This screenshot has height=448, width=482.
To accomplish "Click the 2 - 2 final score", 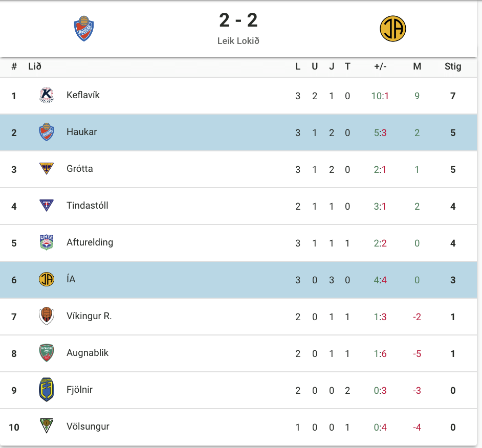I will coord(238,20).
